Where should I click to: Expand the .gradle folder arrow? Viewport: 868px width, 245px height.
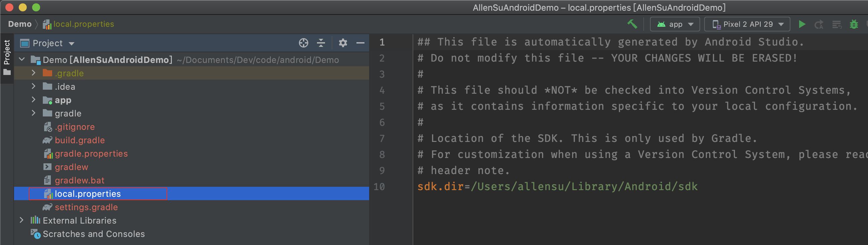point(33,73)
